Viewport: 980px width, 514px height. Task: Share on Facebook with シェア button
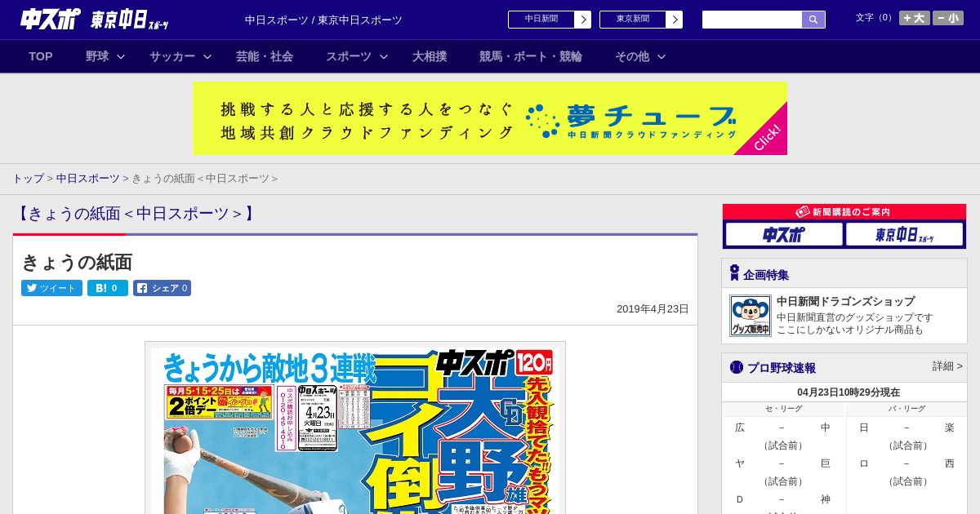tap(163, 288)
